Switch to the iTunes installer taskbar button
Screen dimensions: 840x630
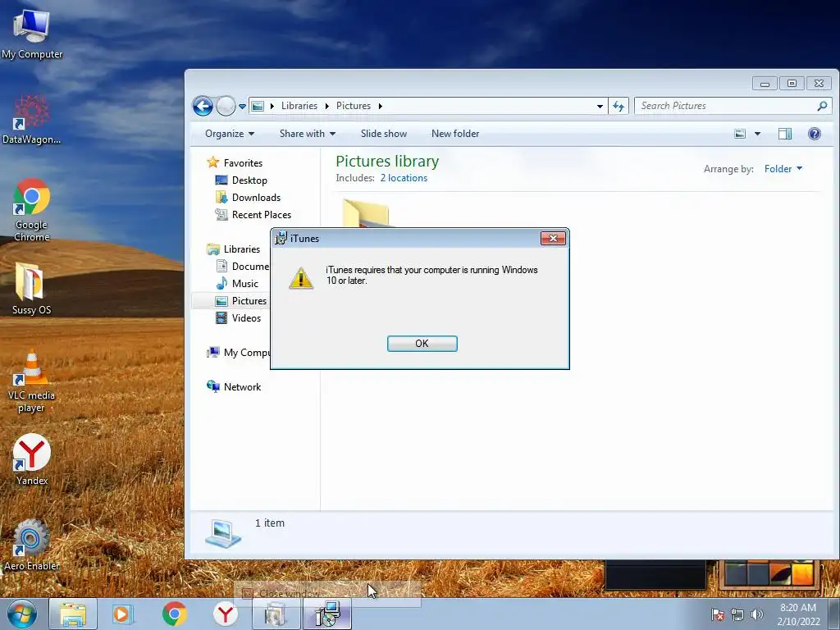327,614
